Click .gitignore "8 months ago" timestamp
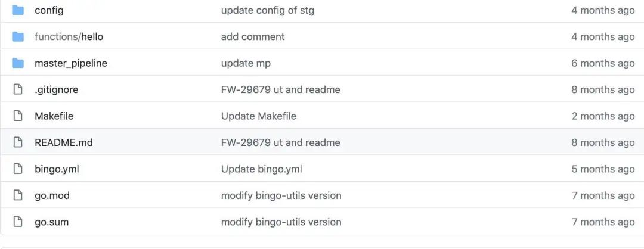 pyautogui.click(x=603, y=90)
